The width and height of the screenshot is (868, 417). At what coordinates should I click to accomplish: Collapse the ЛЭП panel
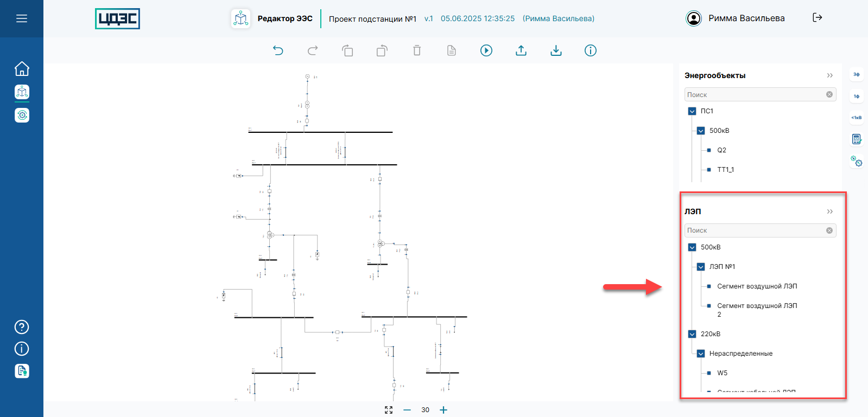pos(829,211)
